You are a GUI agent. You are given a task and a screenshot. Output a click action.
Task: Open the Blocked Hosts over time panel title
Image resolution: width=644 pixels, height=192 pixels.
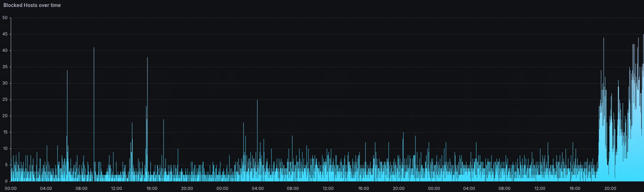point(32,5)
